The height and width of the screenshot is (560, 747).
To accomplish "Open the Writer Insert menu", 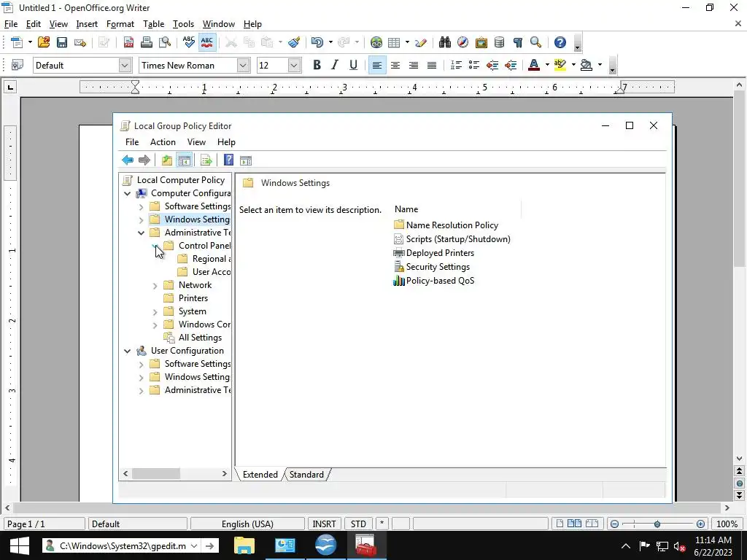I will point(87,24).
